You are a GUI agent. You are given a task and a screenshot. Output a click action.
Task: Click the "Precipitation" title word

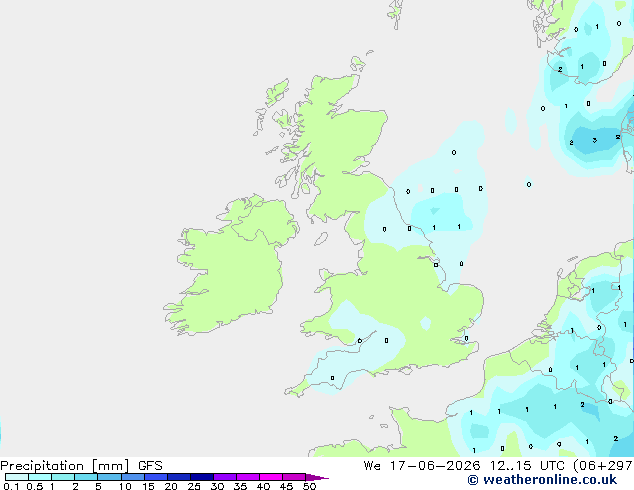click(x=42, y=466)
